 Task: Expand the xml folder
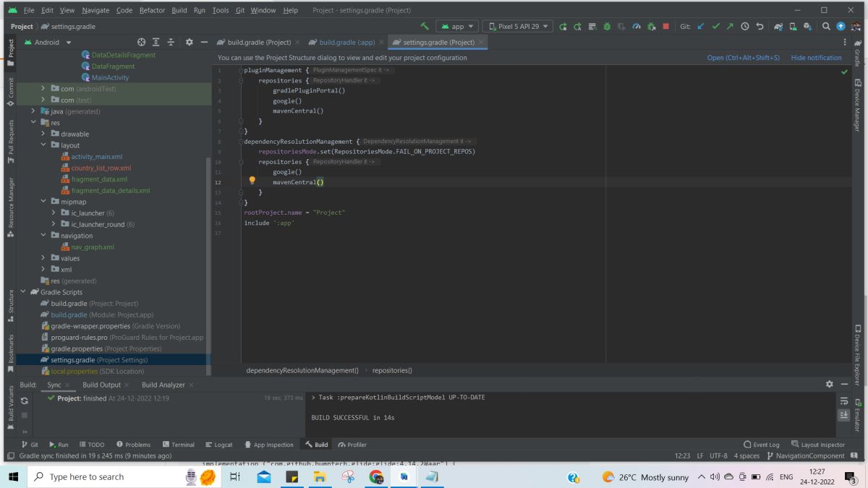[x=43, y=270]
